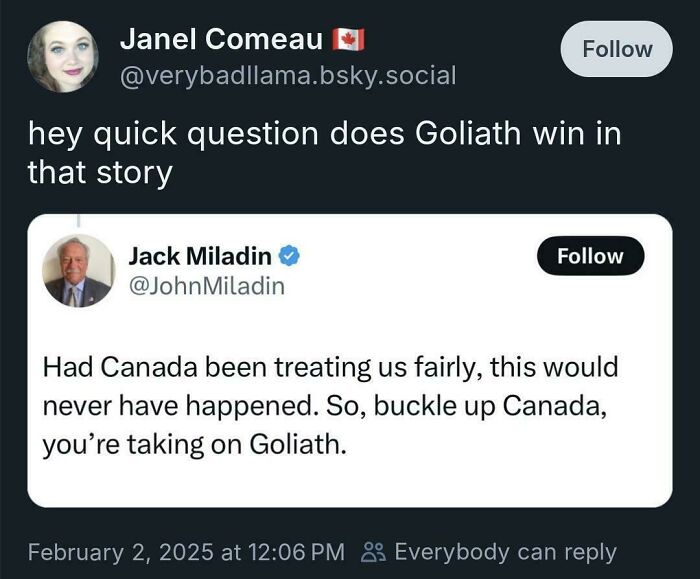Open the @JohnMiladin handle
Screen dimensions: 700x579
pos(206,286)
